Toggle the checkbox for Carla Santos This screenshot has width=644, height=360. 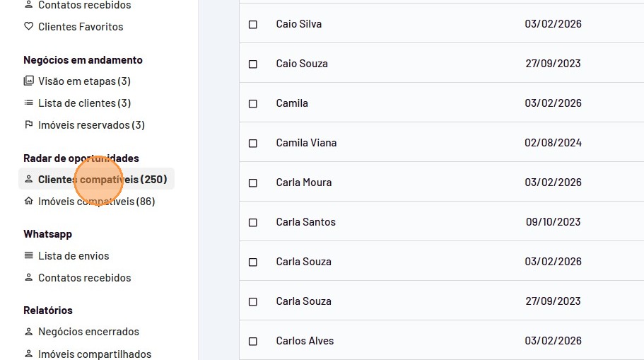point(253,222)
